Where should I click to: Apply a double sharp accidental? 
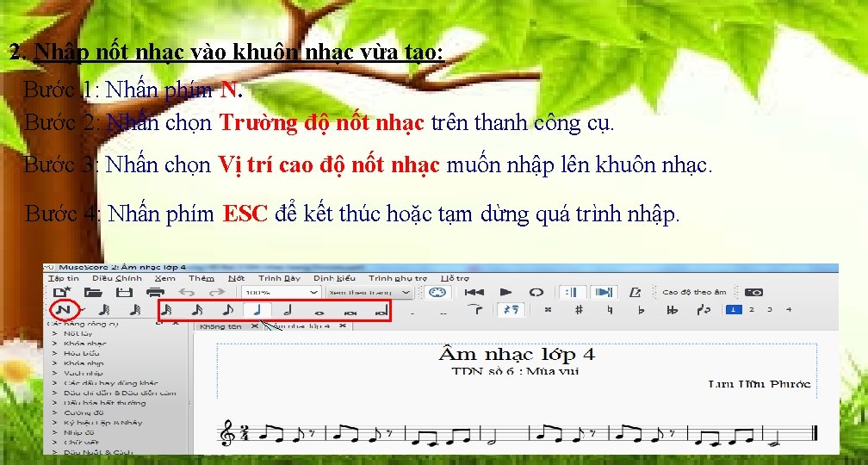pos(548,309)
